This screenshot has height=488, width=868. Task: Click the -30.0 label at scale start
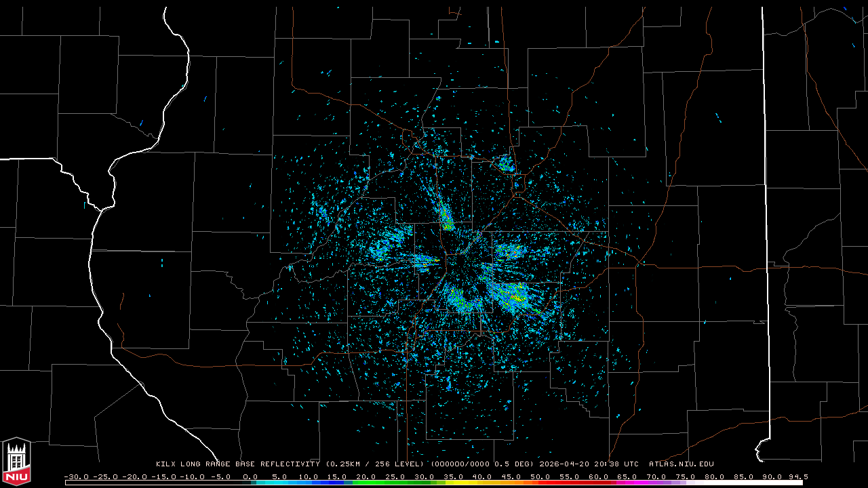(76, 476)
